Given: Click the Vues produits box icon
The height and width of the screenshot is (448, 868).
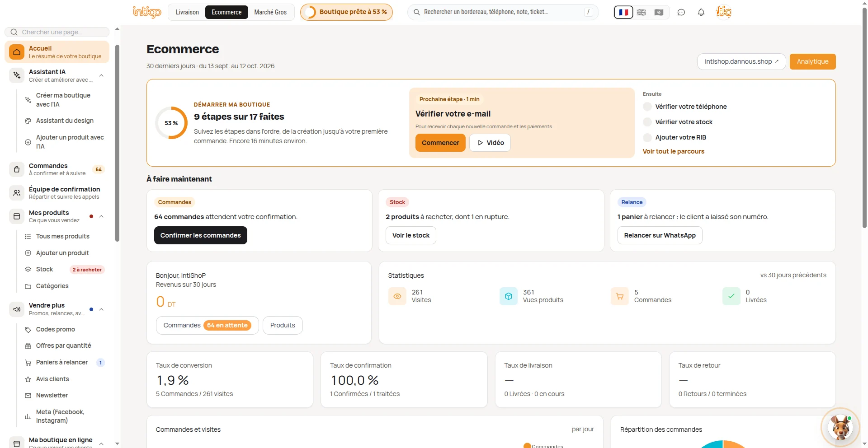Looking at the screenshot, I should (x=509, y=296).
